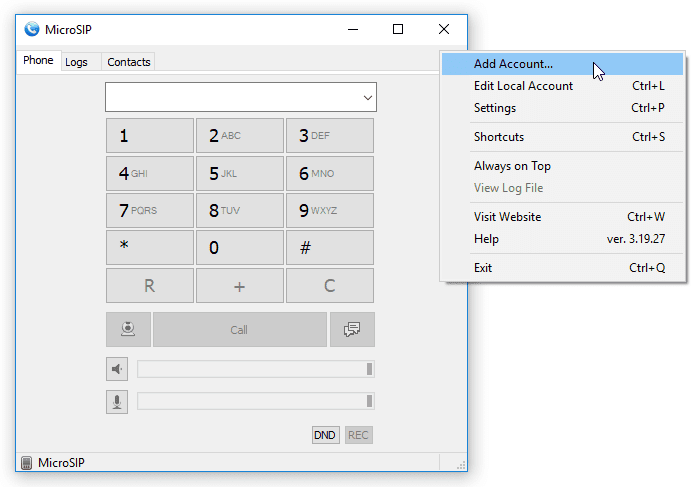Viewport: 700px width, 487px height.
Task: Toggle the DND do-not-disturb button
Action: pyautogui.click(x=325, y=435)
